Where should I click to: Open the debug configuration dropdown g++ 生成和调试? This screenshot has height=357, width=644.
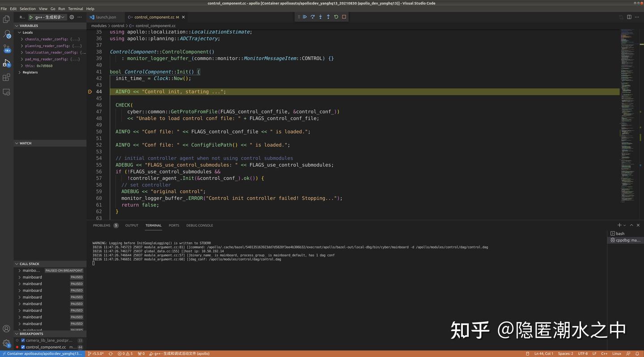(47, 17)
